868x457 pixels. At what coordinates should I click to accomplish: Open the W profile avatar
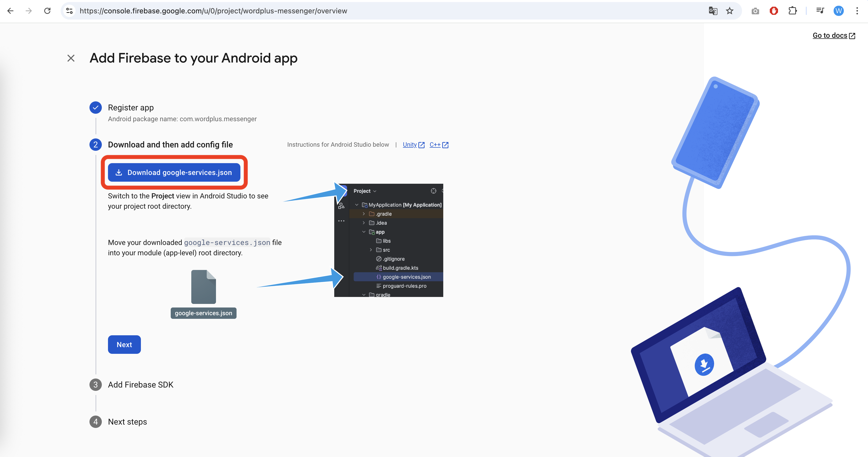[x=839, y=11]
